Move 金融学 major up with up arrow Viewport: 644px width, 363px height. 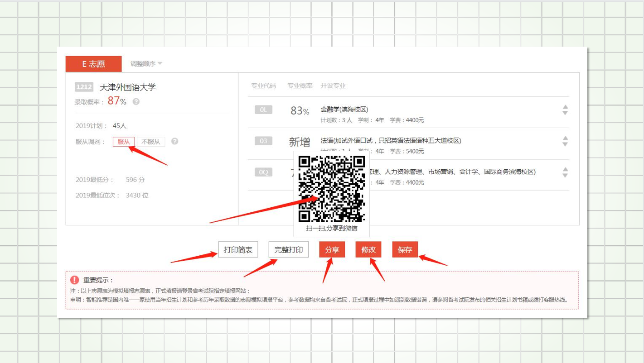tap(565, 107)
